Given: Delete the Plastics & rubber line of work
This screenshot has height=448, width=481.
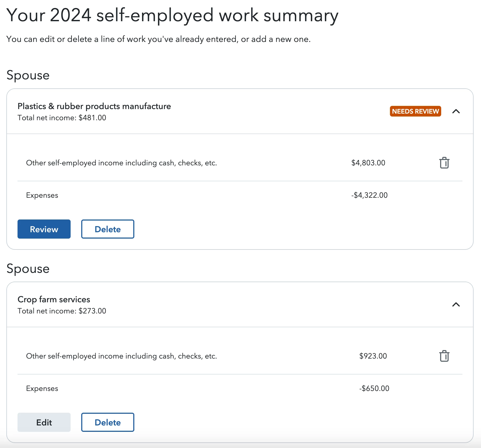Looking at the screenshot, I should click(108, 229).
